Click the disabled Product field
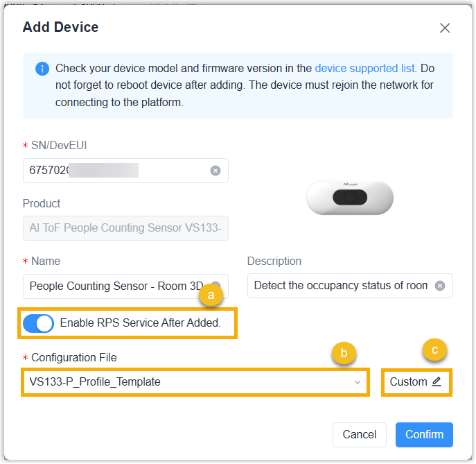476x464 pixels. [125, 228]
